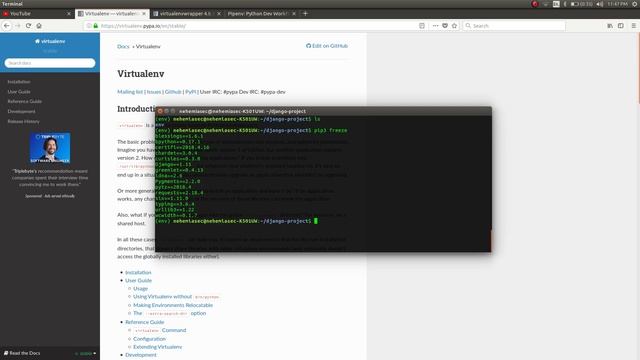The width and height of the screenshot is (640, 360).
Task: Open Installation in the left sidebar
Action: (19, 82)
